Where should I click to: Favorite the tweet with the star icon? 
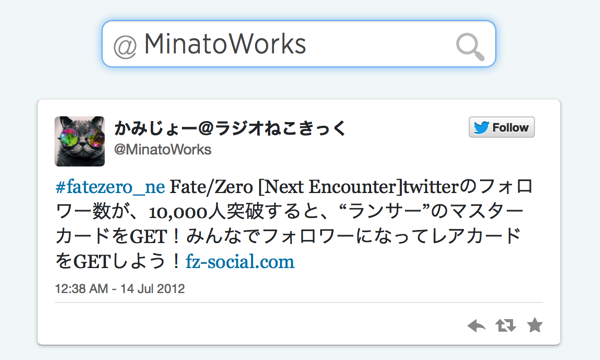point(535,325)
